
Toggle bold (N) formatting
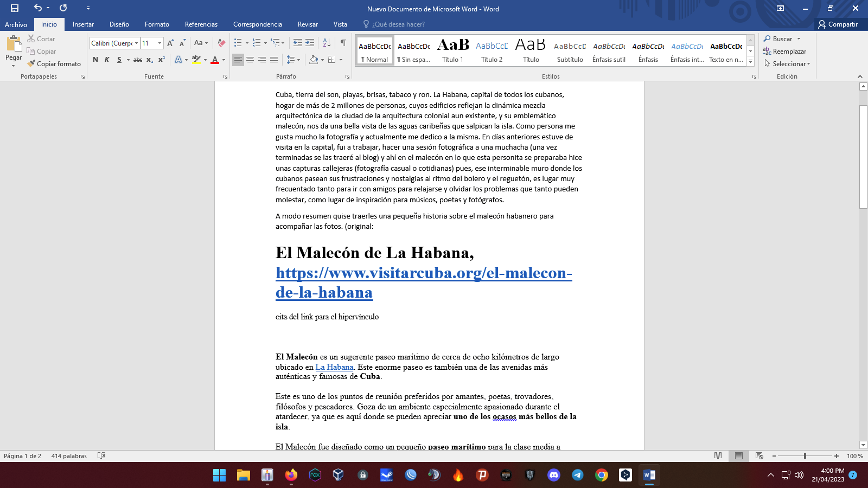tap(95, 60)
